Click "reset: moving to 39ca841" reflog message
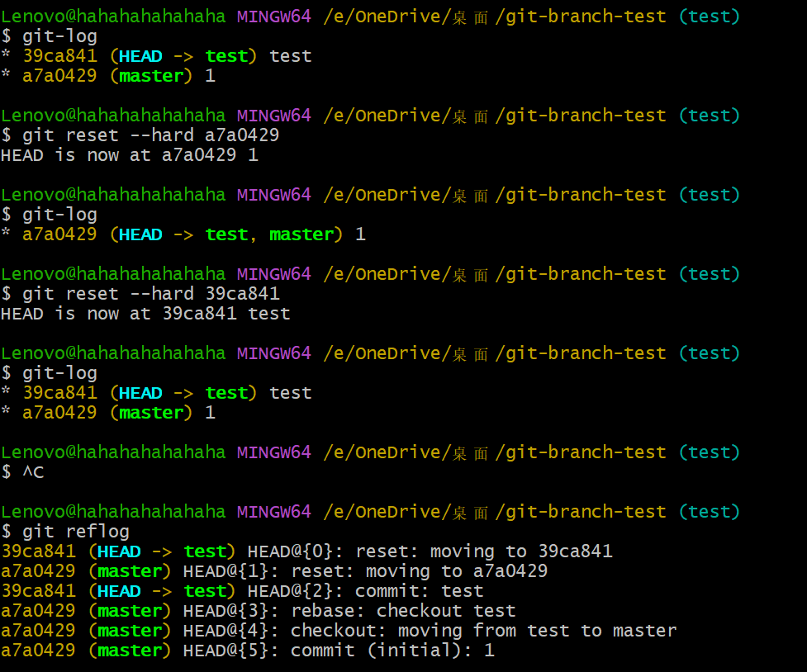The width and height of the screenshot is (807, 672). coord(484,551)
